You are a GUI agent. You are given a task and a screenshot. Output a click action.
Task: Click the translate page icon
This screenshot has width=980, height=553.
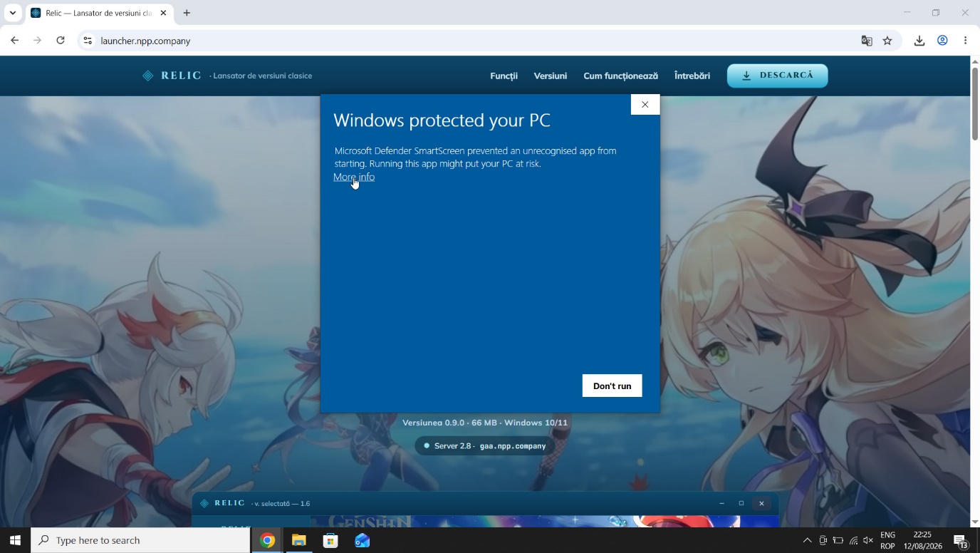pyautogui.click(x=867, y=41)
